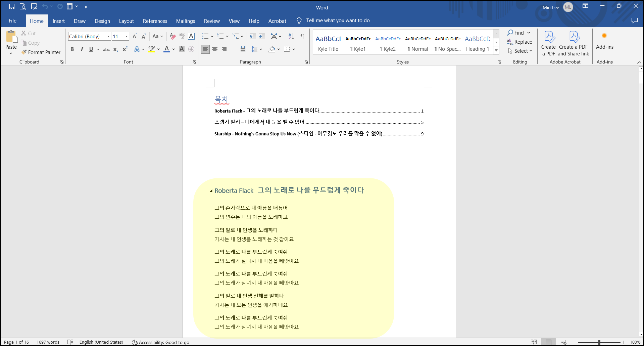644x346 pixels.
Task: Toggle Bold formatting
Action: (x=72, y=49)
